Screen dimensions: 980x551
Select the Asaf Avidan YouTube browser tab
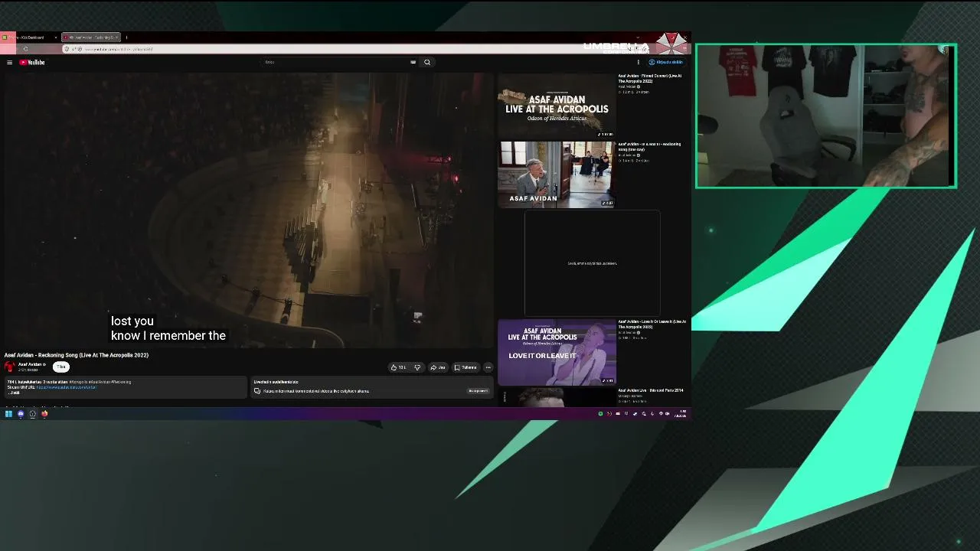pos(90,37)
